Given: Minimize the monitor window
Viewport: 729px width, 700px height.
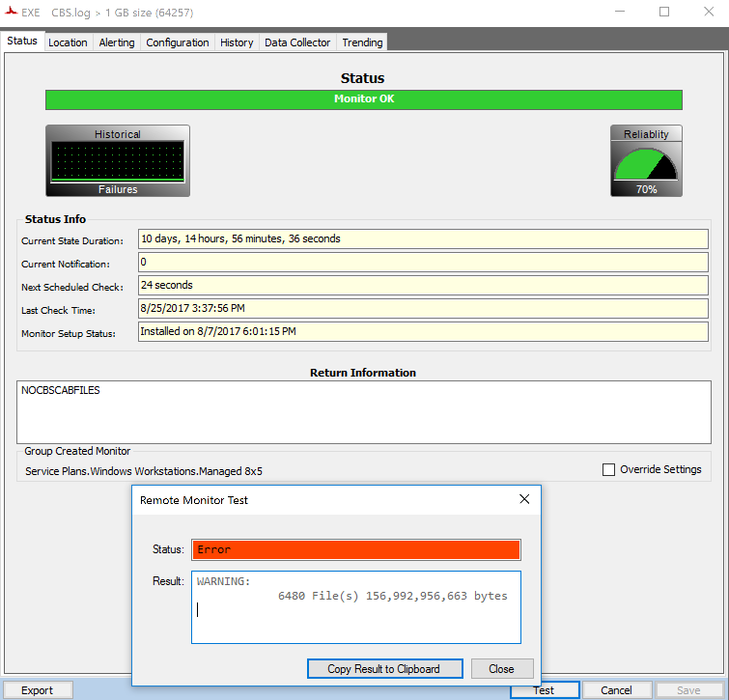Looking at the screenshot, I should pos(620,12).
